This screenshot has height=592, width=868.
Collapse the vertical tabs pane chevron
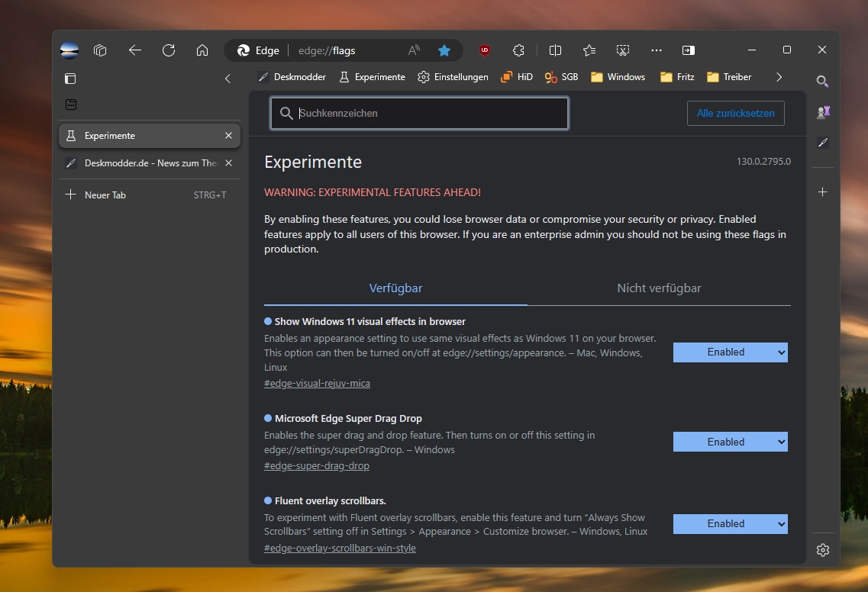pyautogui.click(x=227, y=79)
